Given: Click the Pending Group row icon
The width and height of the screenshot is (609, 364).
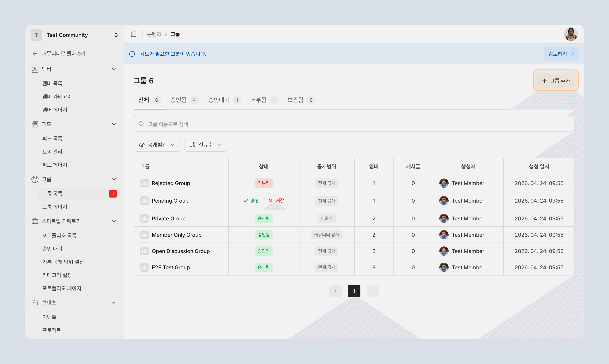Looking at the screenshot, I should coord(144,201).
